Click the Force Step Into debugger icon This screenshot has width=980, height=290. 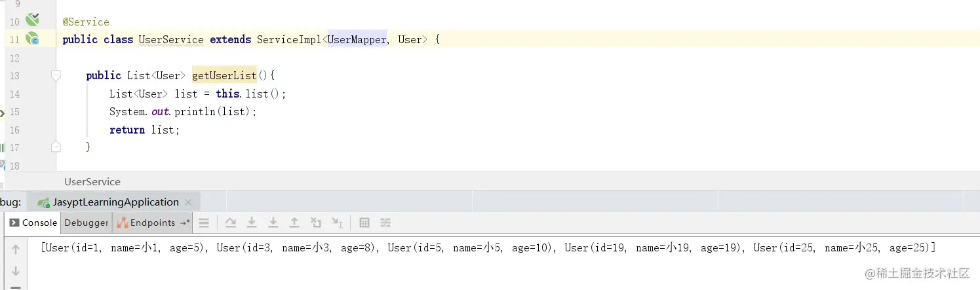tap(273, 223)
